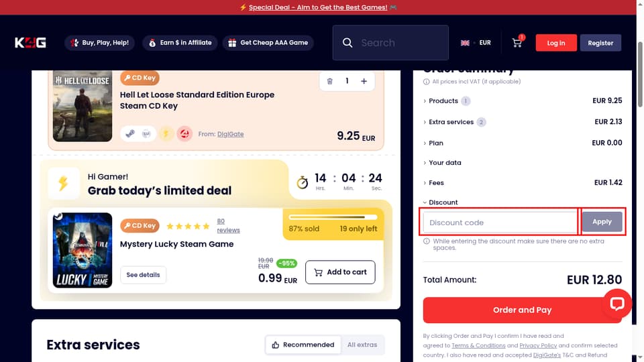Click the Mystery Lucky game thumbnail
Screen dimensions: 644x362
pos(82,250)
